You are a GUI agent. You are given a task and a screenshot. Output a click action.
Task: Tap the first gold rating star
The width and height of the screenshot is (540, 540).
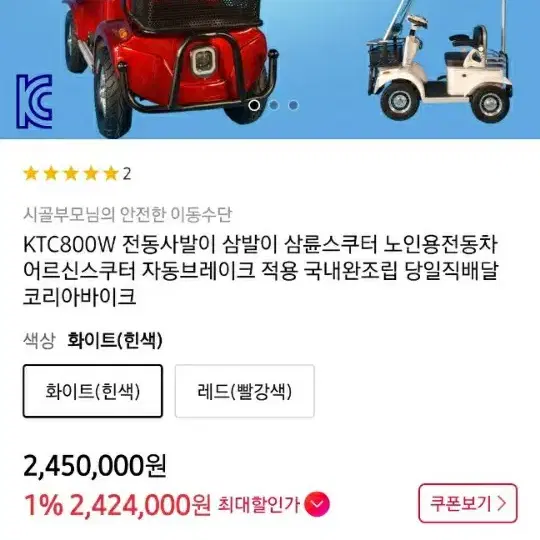pos(31,174)
